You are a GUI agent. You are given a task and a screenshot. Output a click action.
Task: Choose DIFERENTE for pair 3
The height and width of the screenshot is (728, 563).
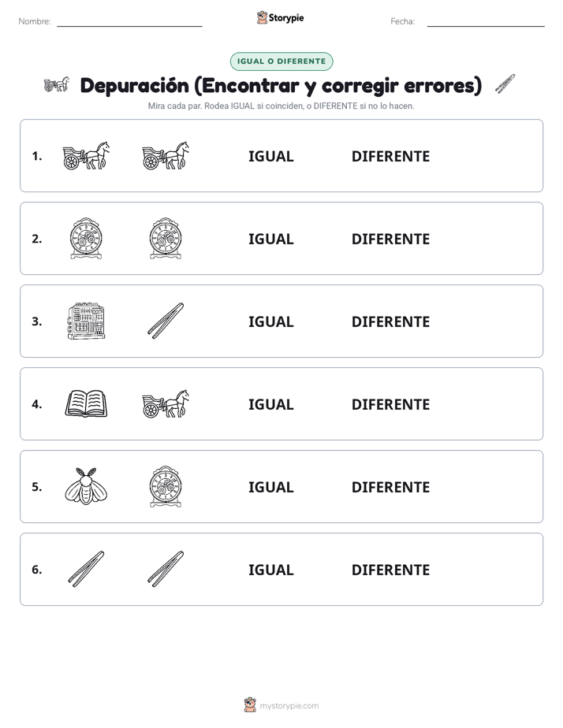(x=390, y=321)
